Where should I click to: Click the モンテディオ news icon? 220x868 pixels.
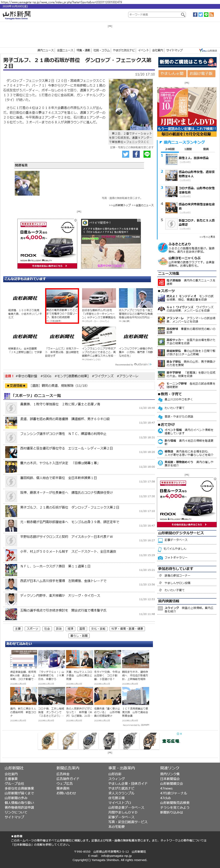coord(161,298)
